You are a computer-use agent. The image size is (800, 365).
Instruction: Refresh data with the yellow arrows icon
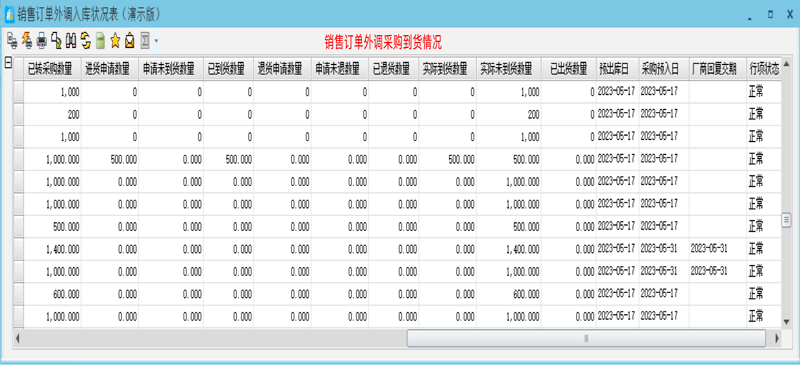click(86, 40)
